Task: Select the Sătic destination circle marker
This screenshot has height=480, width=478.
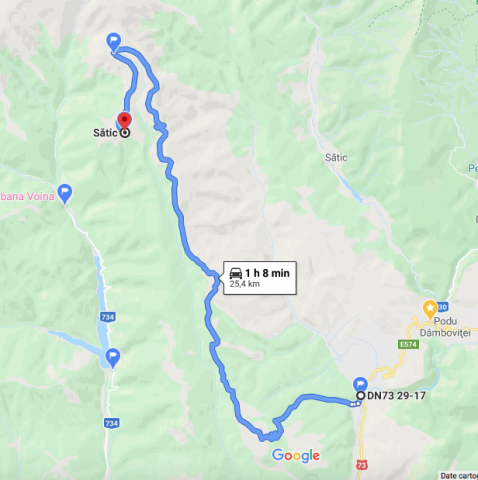Action: pyautogui.click(x=125, y=133)
